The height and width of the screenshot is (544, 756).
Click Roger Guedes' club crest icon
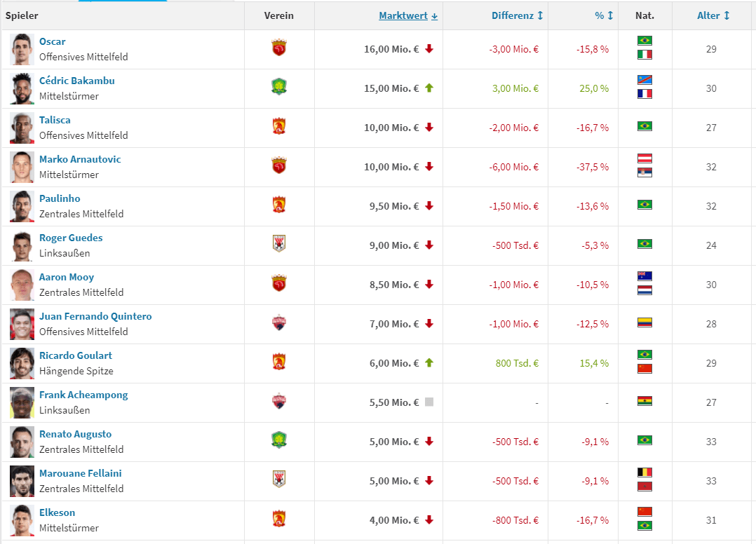279,245
